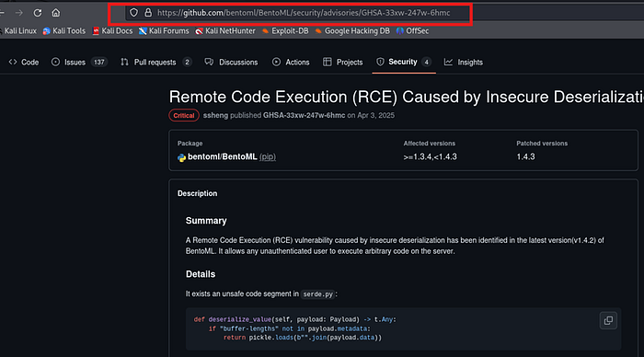This screenshot has height=357, width=644.
Task: Click the browser forward arrow
Action: (19, 13)
